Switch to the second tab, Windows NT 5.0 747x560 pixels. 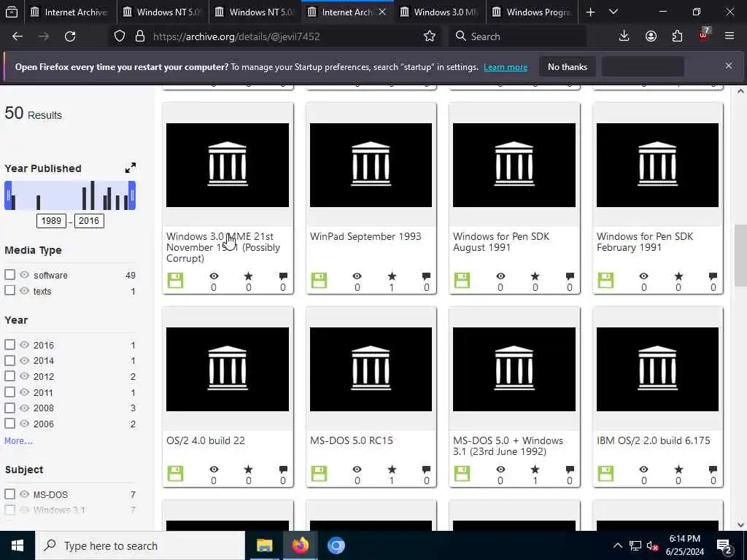[161, 12]
